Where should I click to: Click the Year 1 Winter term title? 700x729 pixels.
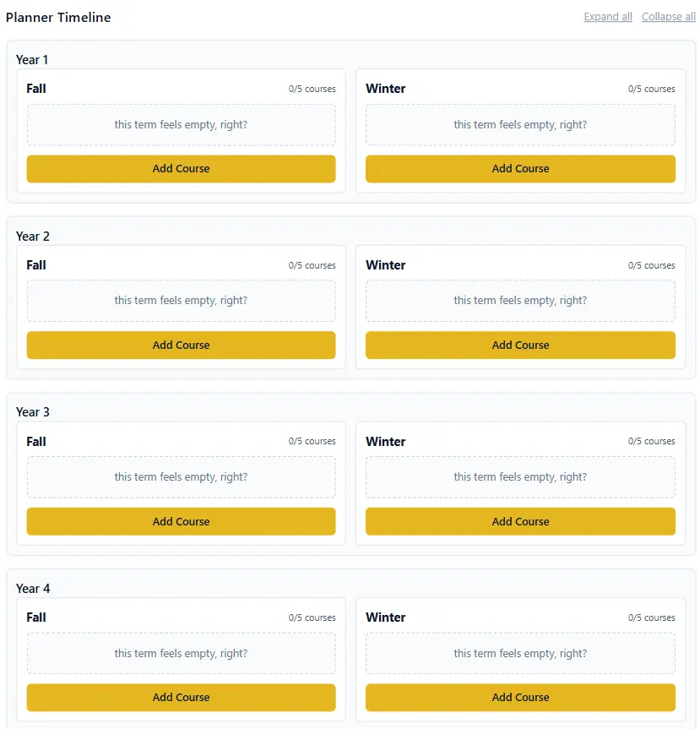(x=385, y=89)
